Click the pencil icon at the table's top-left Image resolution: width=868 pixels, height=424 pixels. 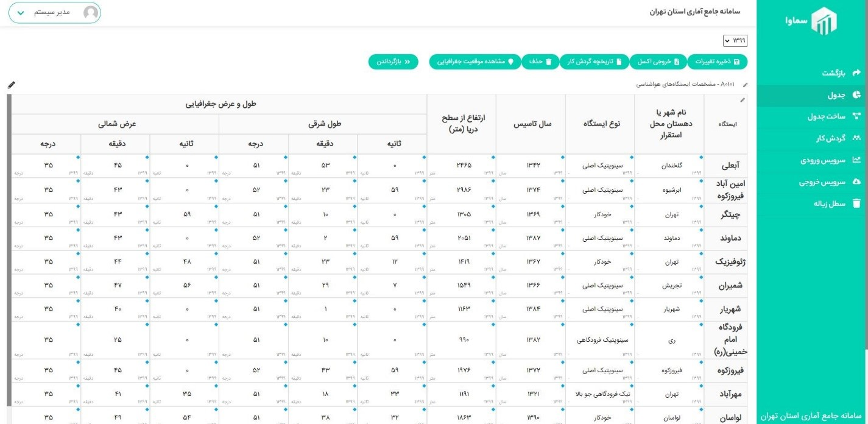(x=11, y=85)
